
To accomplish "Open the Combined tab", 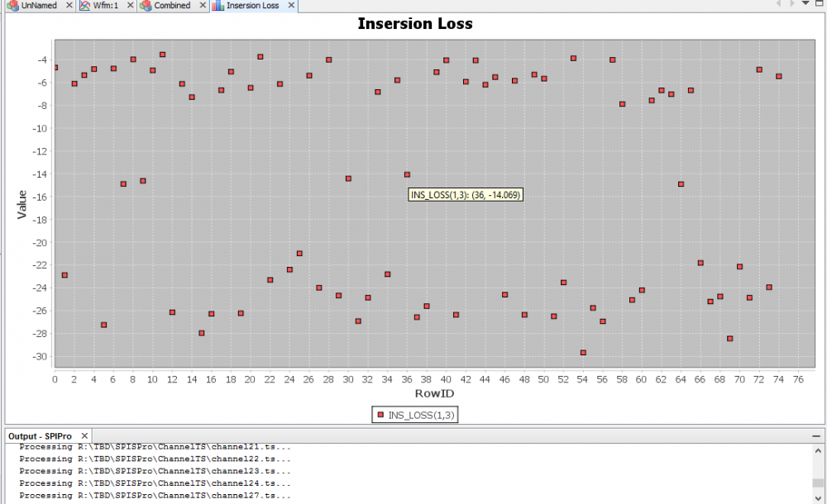I will pyautogui.click(x=171, y=6).
